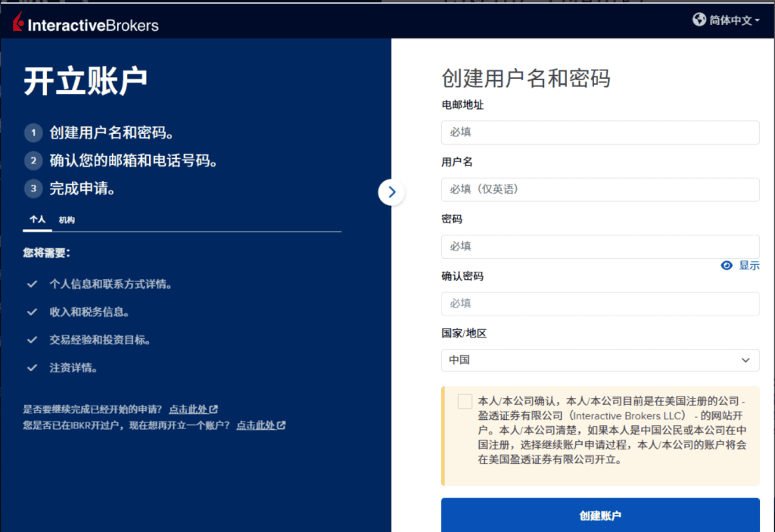Click checkmark next to 交易经验和投资目标
Viewport: 775px width, 532px height.
[x=32, y=340]
